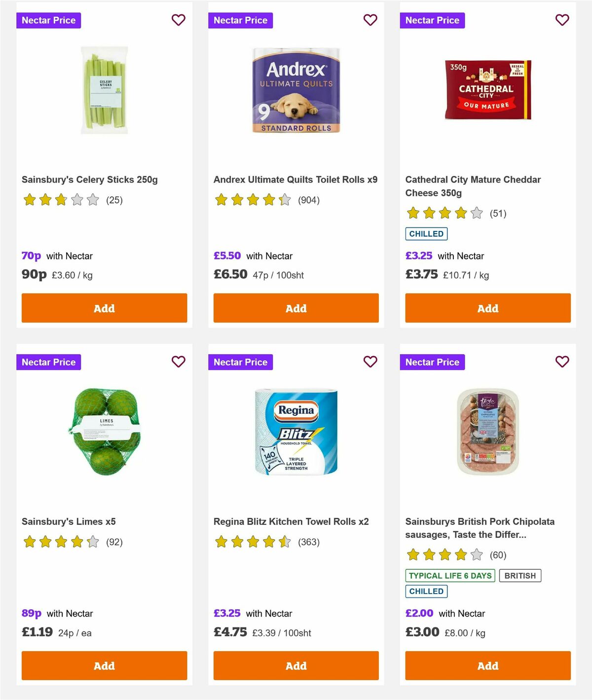Click the star rating on Regina Blitz towels
This screenshot has width=592, height=700.
point(253,541)
